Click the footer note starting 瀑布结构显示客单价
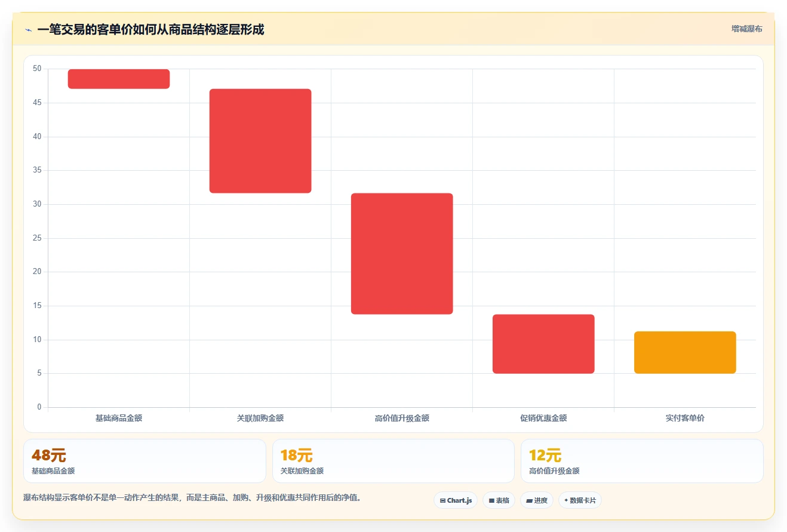 tap(192, 497)
